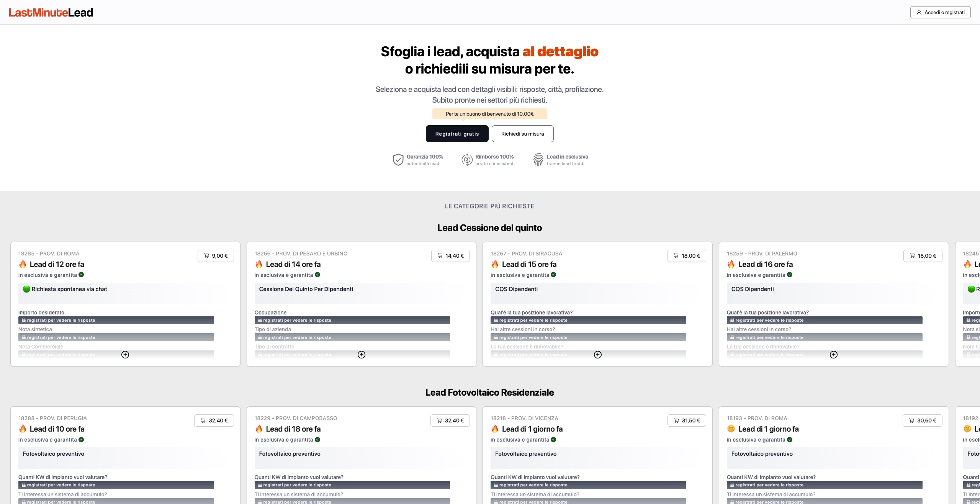Click Richiedi su misura button
The width and height of the screenshot is (980, 504).
point(522,134)
